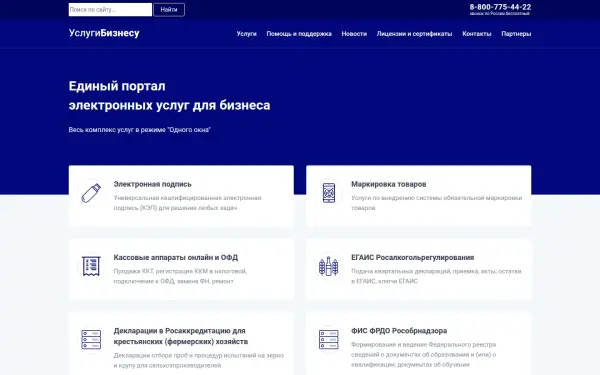Open the Контакты menu item
The height and width of the screenshot is (375, 600).
coord(477,34)
